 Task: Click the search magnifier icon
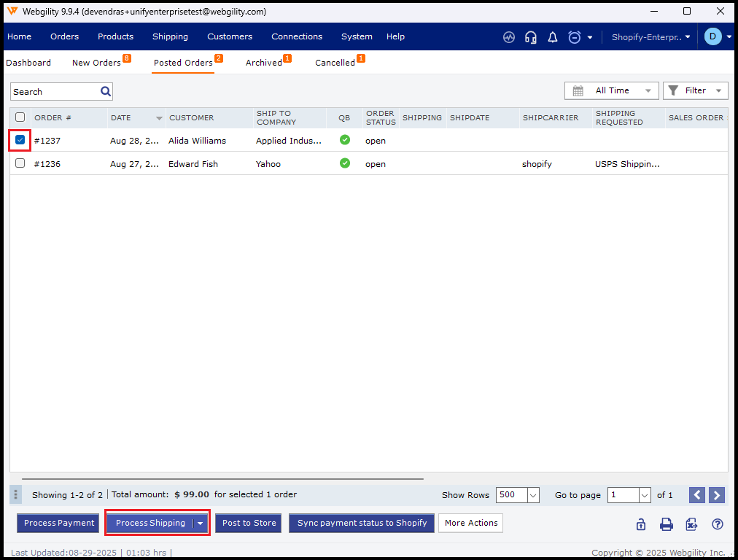(106, 92)
